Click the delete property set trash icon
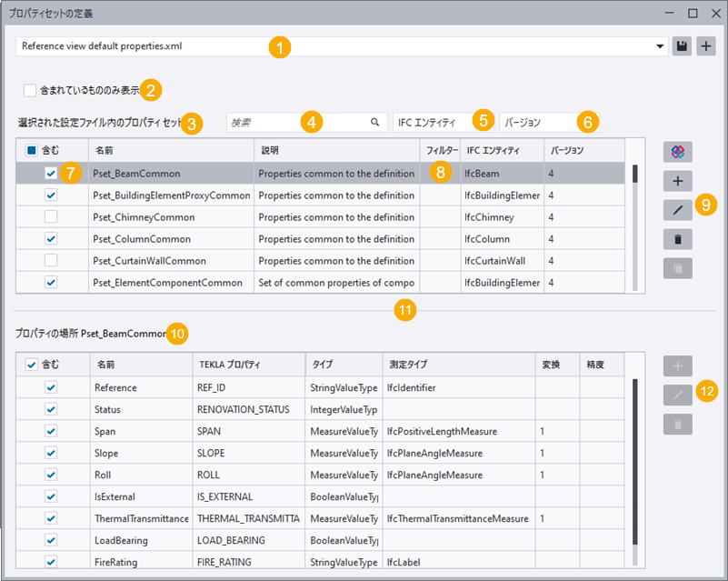Screen dimensions: 728x581 point(677,239)
